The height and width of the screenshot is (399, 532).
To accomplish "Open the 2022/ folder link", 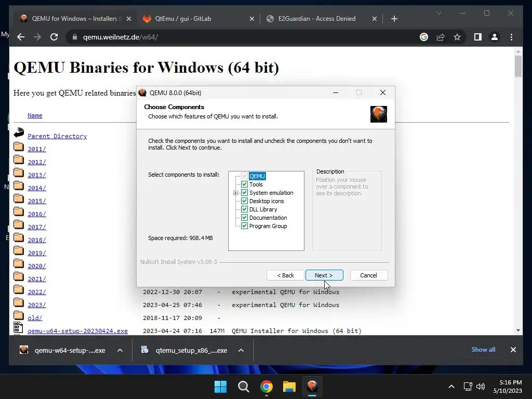I will point(37,292).
